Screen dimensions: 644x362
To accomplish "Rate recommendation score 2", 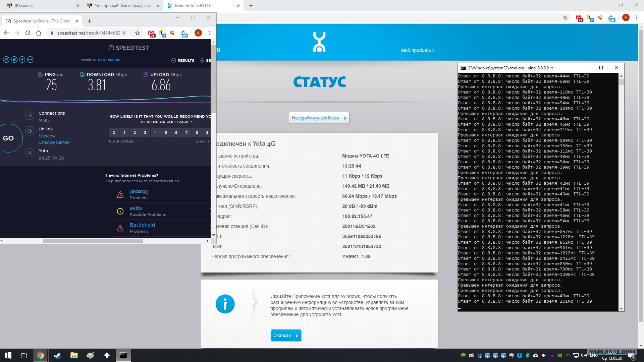I will point(135,132).
